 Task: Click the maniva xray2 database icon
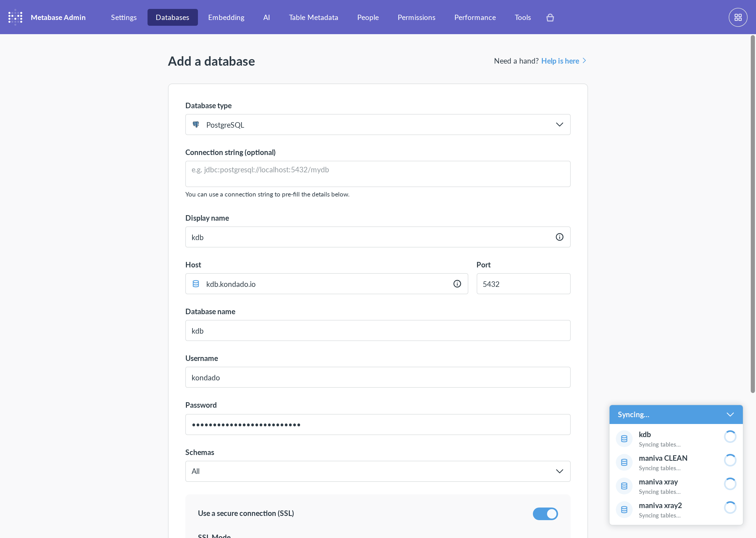pos(624,510)
